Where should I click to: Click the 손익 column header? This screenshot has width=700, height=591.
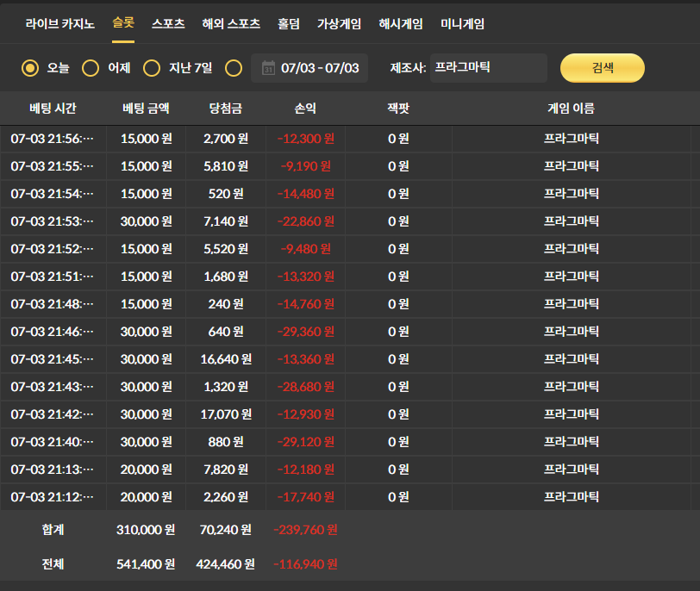tap(305, 109)
